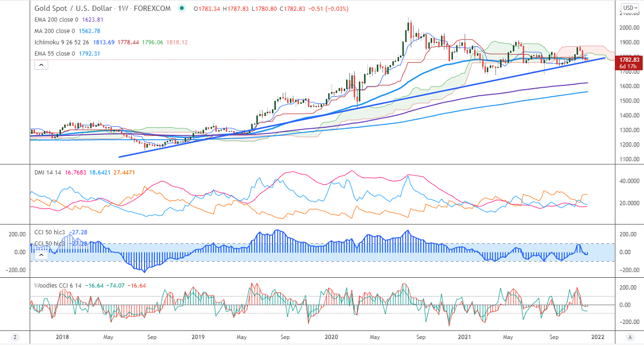Click the EMA 200 value 1623.81

pyautogui.click(x=92, y=20)
